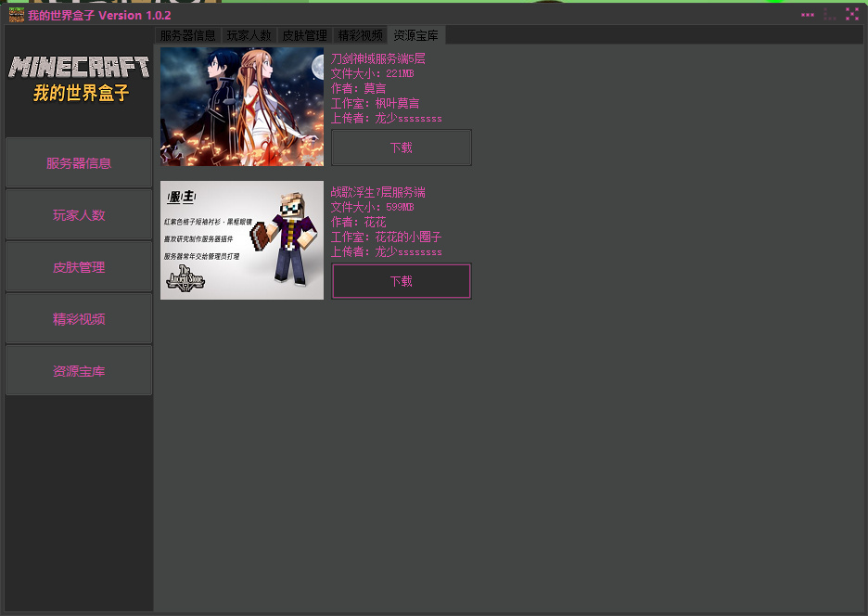This screenshot has width=868, height=616.
Task: Download 刀剑神域服务端5层 with 下载 button
Action: [402, 148]
